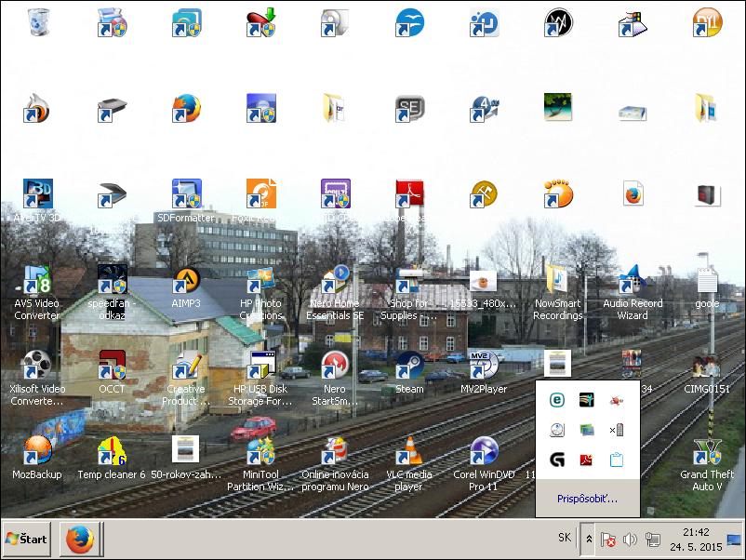Open Firefox from the taskbar
The height and width of the screenshot is (560, 746).
[81, 539]
